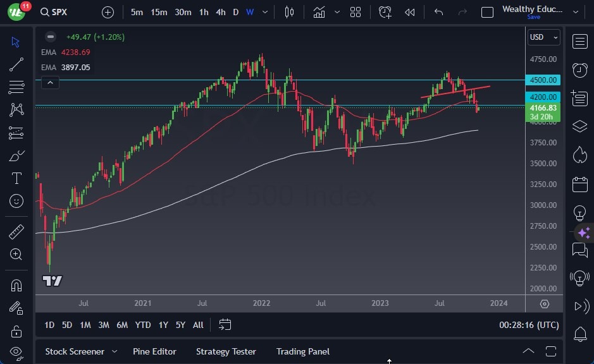The width and height of the screenshot is (594, 364).
Task: Lock all drawings on chart
Action: tap(16, 331)
